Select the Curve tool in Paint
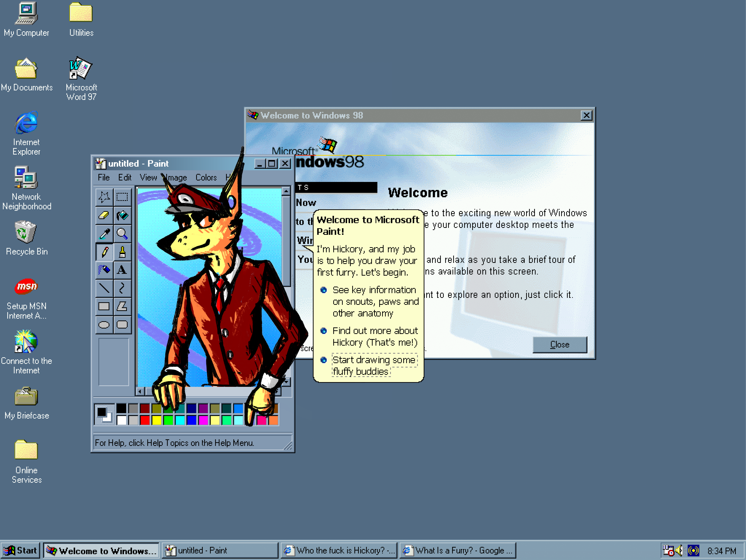The width and height of the screenshot is (746, 560). click(122, 288)
